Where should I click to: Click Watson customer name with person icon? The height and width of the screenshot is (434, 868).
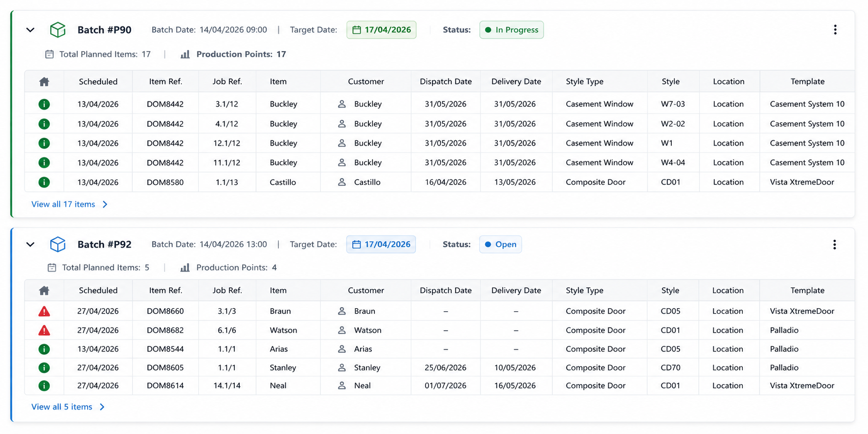tap(360, 330)
